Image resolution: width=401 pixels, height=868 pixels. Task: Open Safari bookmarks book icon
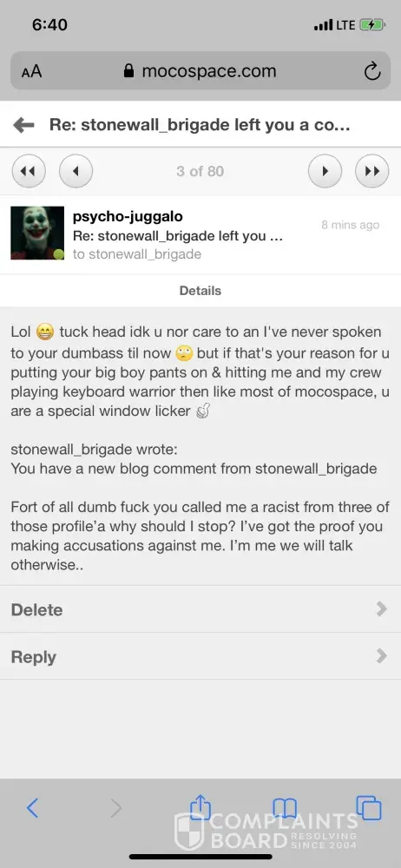tap(285, 809)
